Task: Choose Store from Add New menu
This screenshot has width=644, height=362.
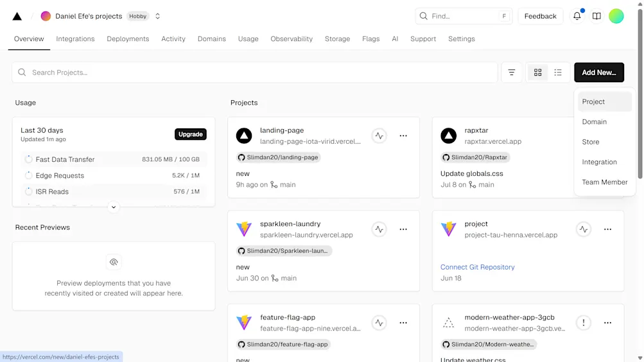Action: pos(605,142)
